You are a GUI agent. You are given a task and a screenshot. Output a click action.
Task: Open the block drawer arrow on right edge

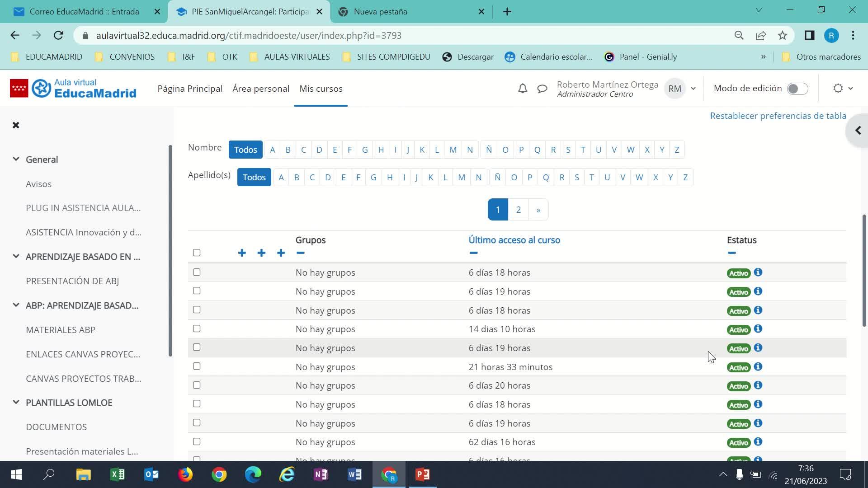(x=858, y=131)
